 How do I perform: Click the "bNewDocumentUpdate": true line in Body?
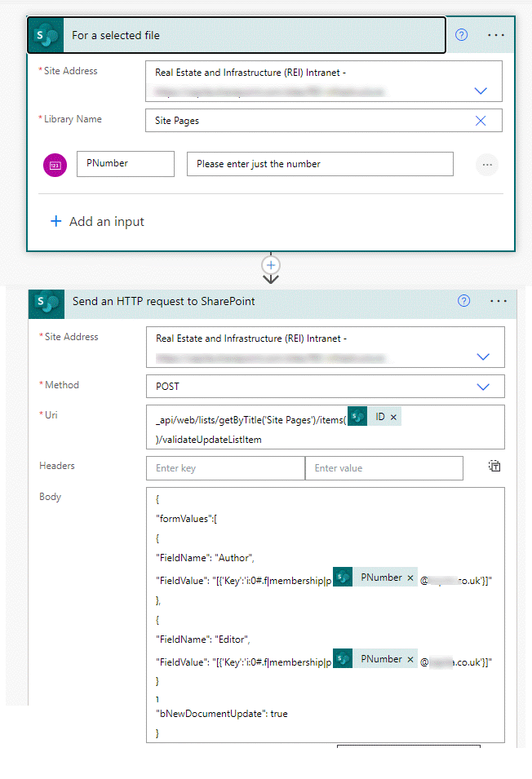pos(222,714)
